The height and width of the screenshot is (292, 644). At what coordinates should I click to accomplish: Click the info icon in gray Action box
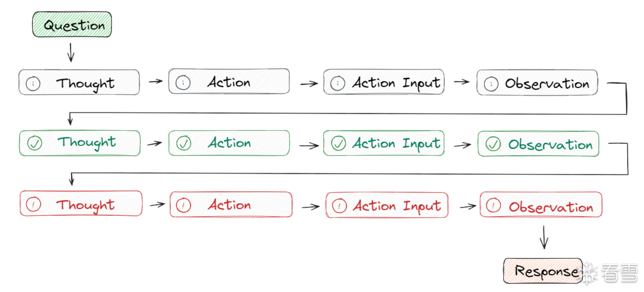tap(182, 83)
